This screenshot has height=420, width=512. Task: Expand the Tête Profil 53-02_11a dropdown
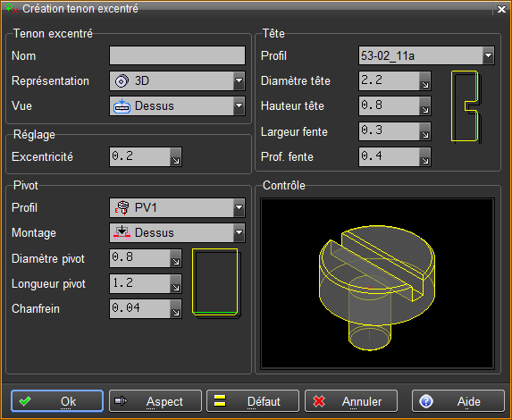pos(426,55)
